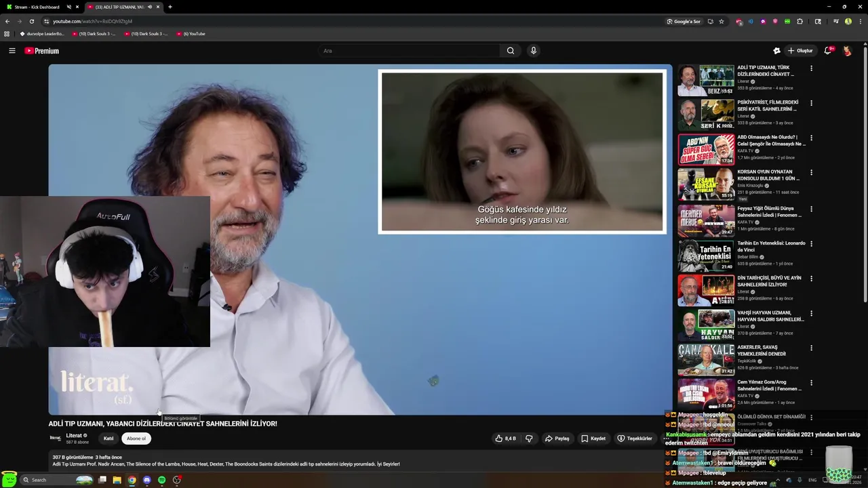Start voice search with microphone icon
The height and width of the screenshot is (488, 868).
coord(534,51)
